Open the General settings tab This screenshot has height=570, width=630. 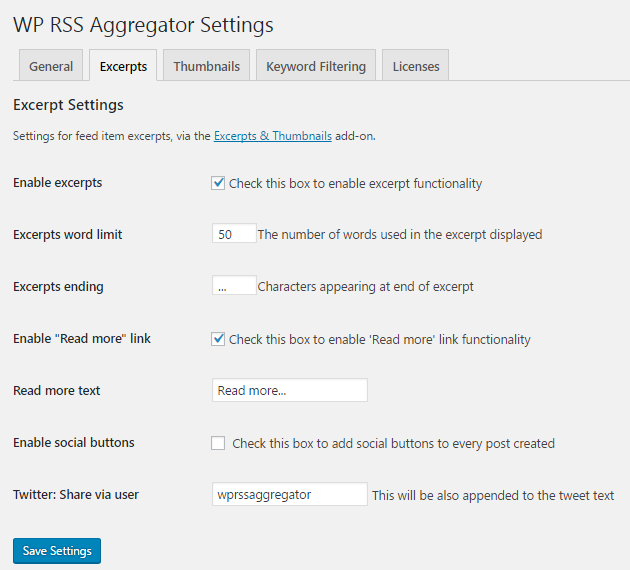(51, 65)
